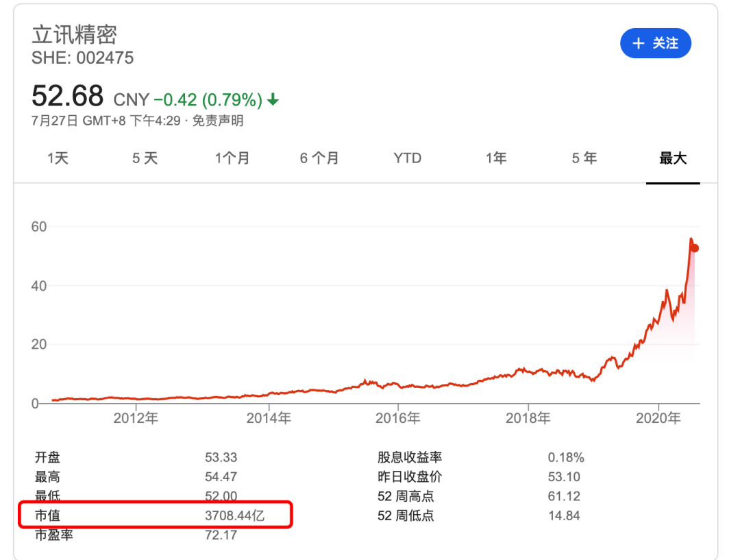Image resolution: width=740 pixels, height=560 pixels.
Task: Switch to the 5 年 range tab
Action: click(584, 158)
